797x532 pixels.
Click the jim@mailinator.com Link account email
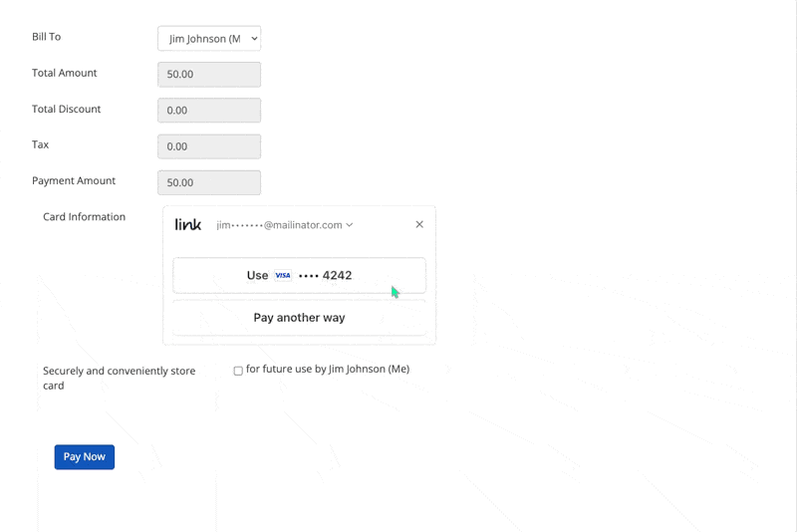[279, 225]
